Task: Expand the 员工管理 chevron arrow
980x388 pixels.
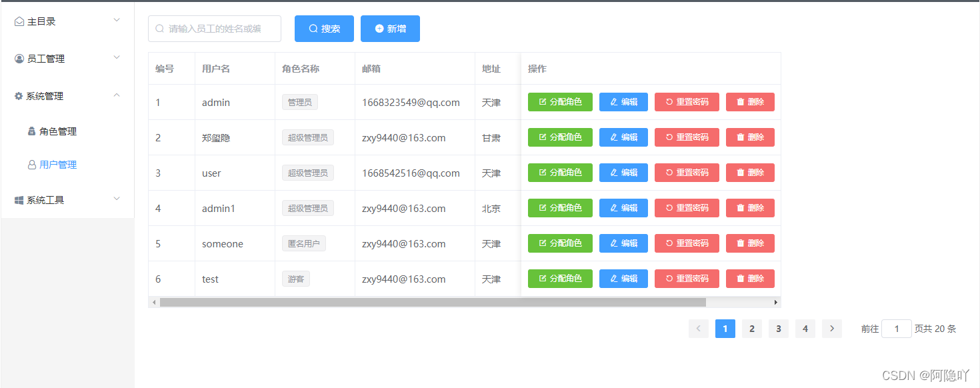Action: (117, 58)
